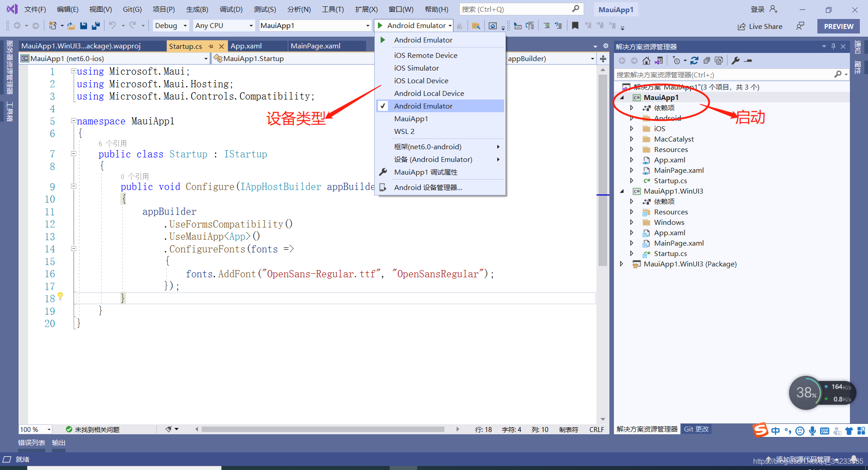
Task: Click the Find in Files folder icon
Action: [476, 26]
